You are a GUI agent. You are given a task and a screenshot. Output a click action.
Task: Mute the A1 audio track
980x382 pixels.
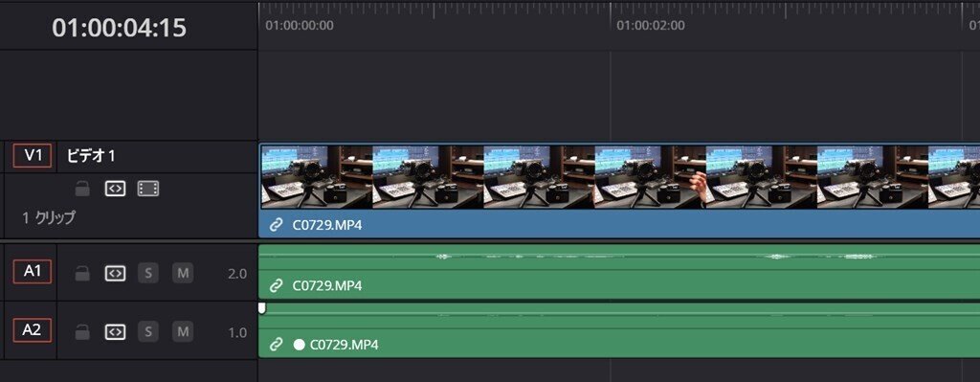pos(183,273)
